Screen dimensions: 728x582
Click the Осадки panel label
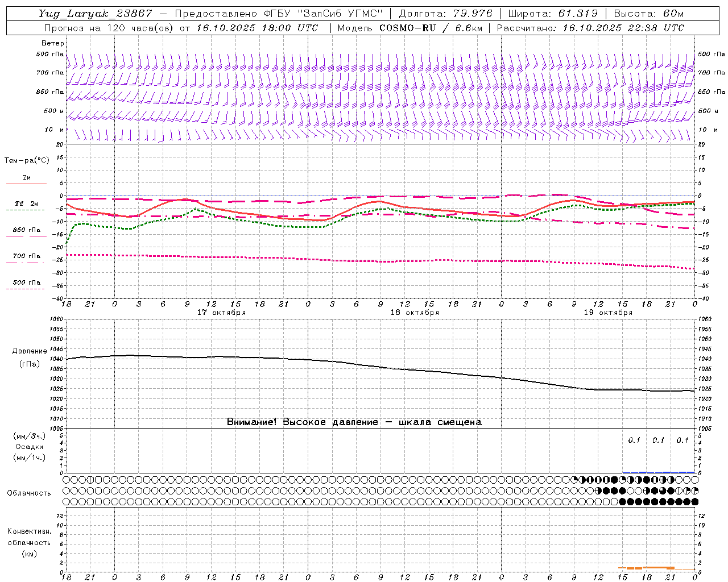click(x=30, y=447)
